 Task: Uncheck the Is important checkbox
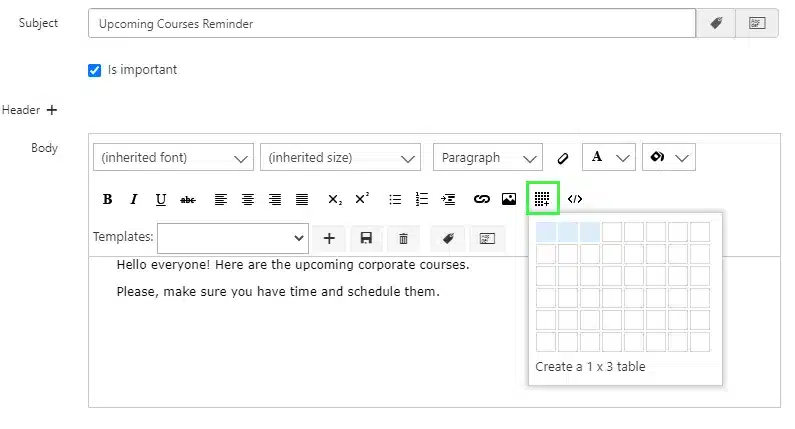[x=94, y=70]
